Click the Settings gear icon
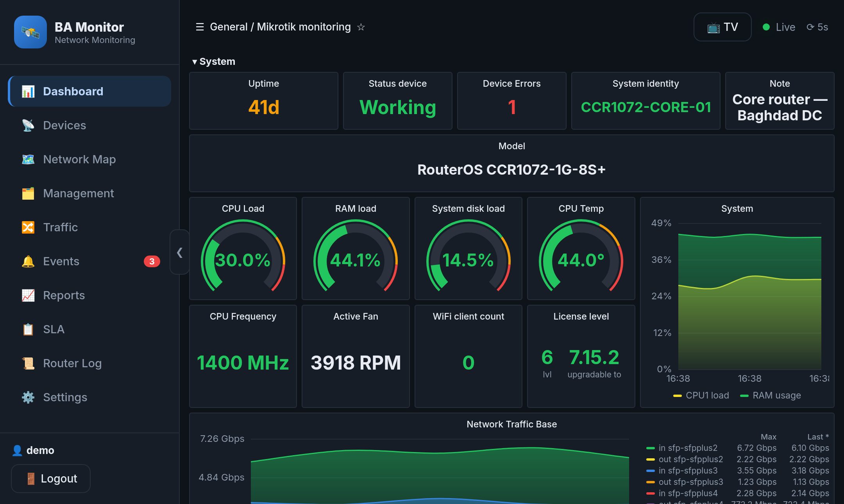The image size is (844, 504). click(x=28, y=397)
